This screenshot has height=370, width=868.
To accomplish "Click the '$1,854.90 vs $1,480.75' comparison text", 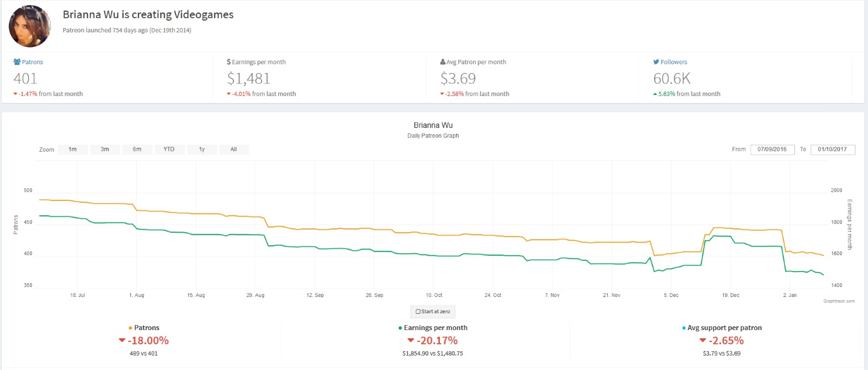I will tap(432, 354).
